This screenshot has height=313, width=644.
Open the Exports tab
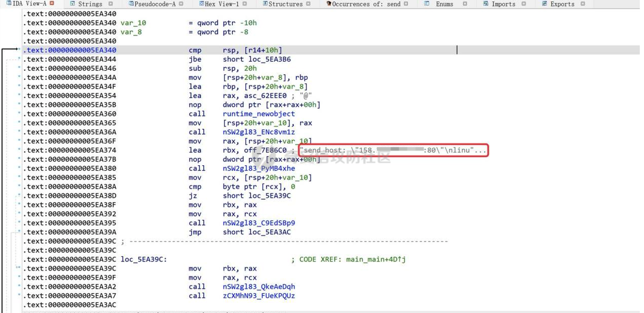point(562,4)
